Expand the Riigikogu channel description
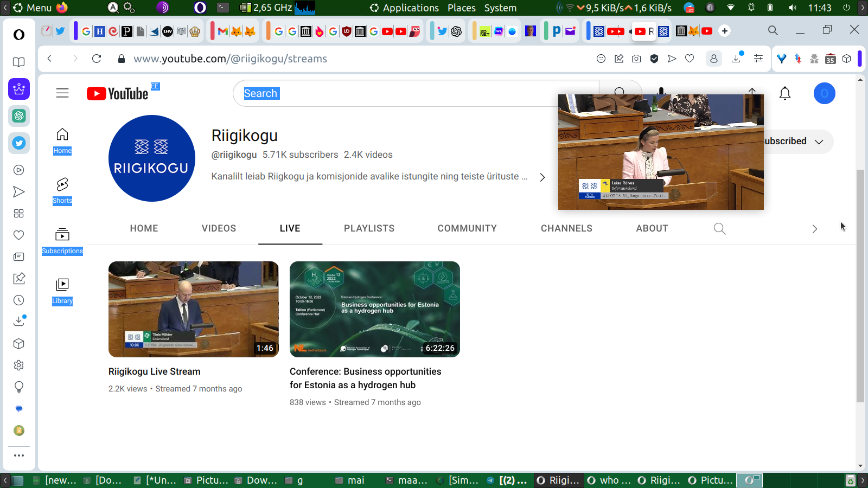This screenshot has width=868, height=488. (x=542, y=177)
